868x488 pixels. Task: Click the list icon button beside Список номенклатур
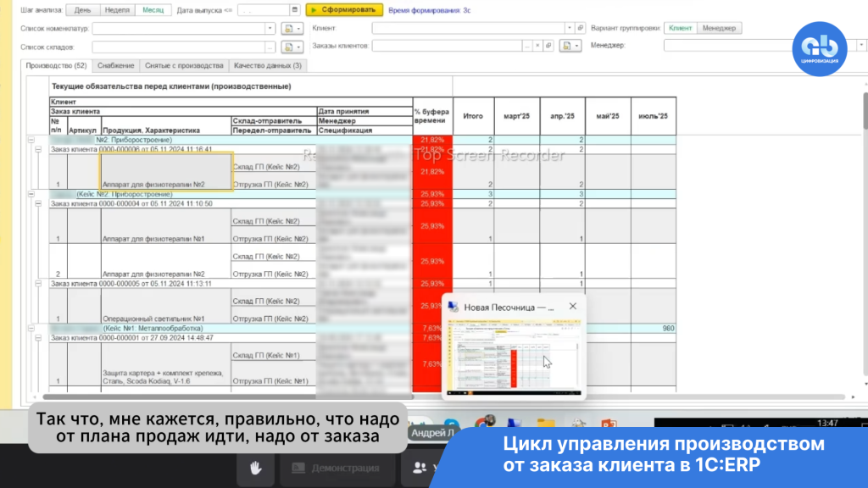(x=292, y=28)
